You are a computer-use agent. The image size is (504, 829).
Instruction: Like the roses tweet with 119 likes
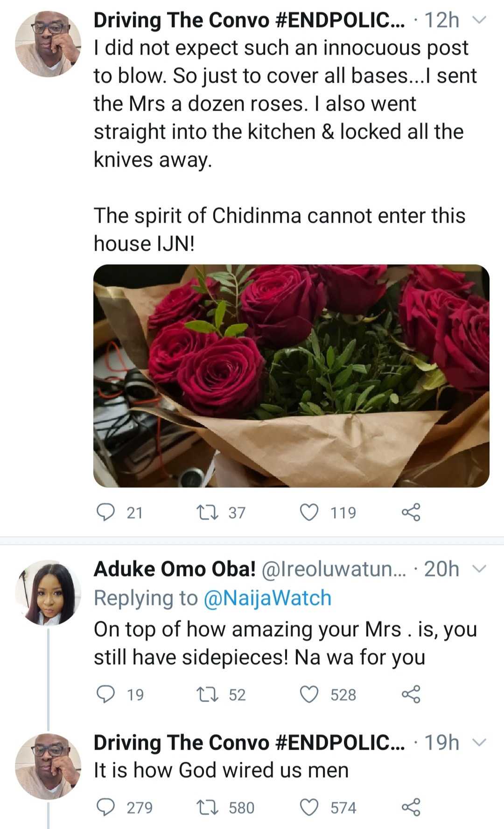pos(309,512)
